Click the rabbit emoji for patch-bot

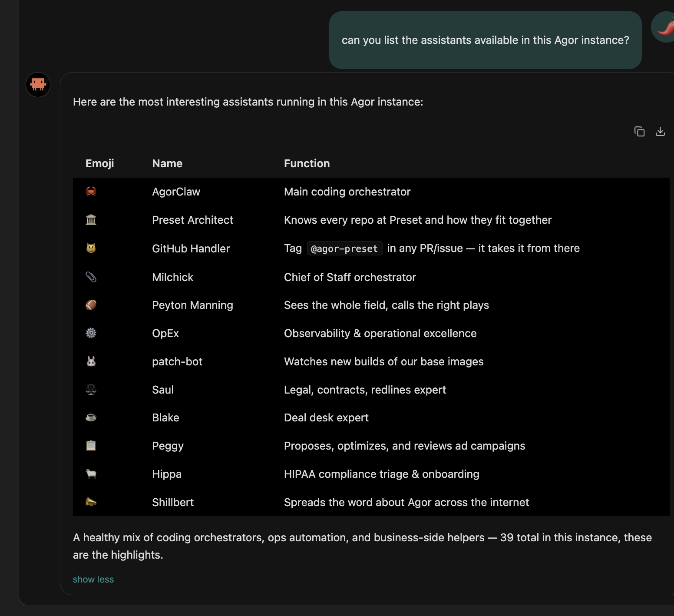coord(91,361)
